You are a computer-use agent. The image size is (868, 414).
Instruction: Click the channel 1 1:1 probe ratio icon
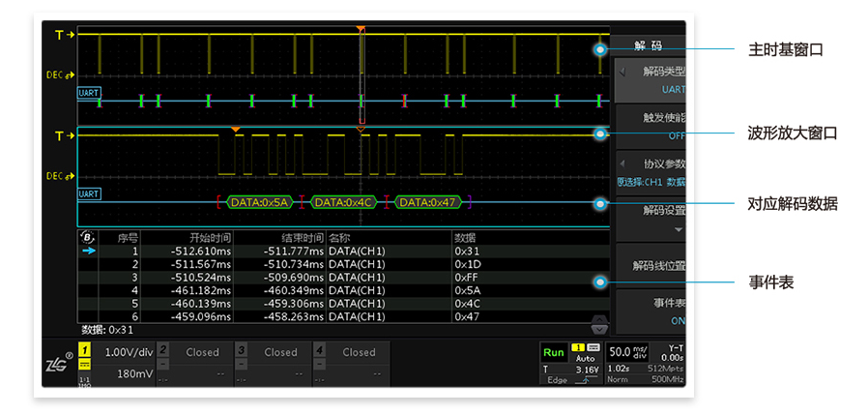85,380
